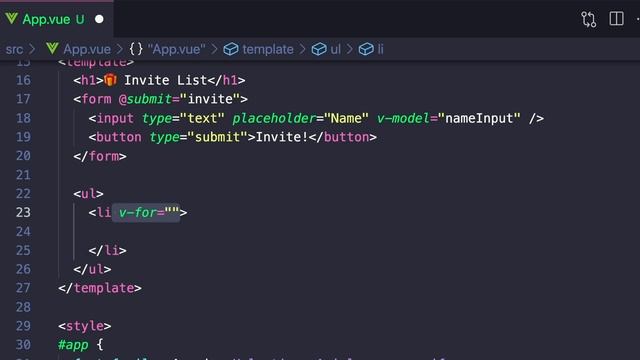This screenshot has width=640, height=360.
Task: Click the <style> tag on line 29
Action: pos(84,326)
